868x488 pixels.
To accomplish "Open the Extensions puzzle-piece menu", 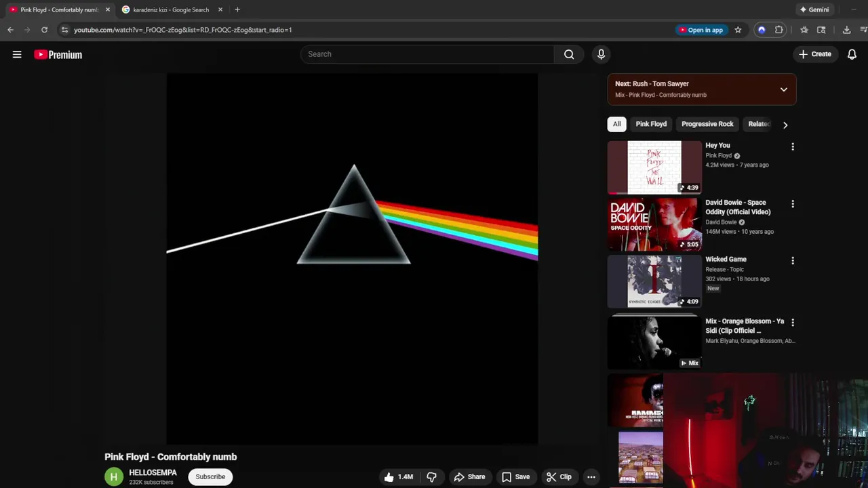I will (x=778, y=30).
